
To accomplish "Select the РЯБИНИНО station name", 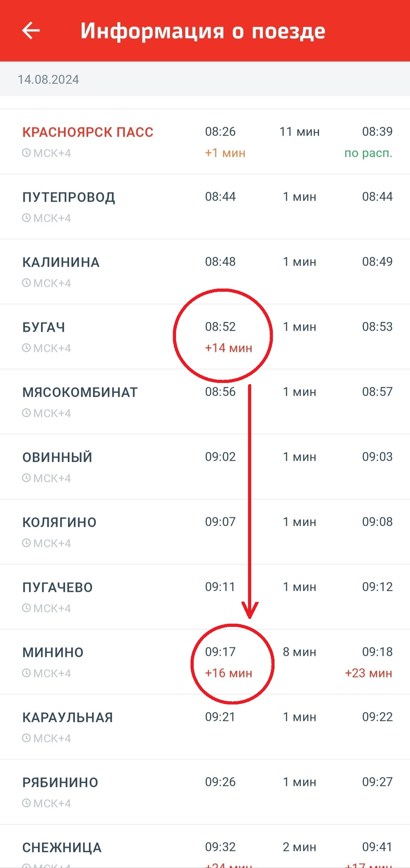I will click(x=60, y=782).
